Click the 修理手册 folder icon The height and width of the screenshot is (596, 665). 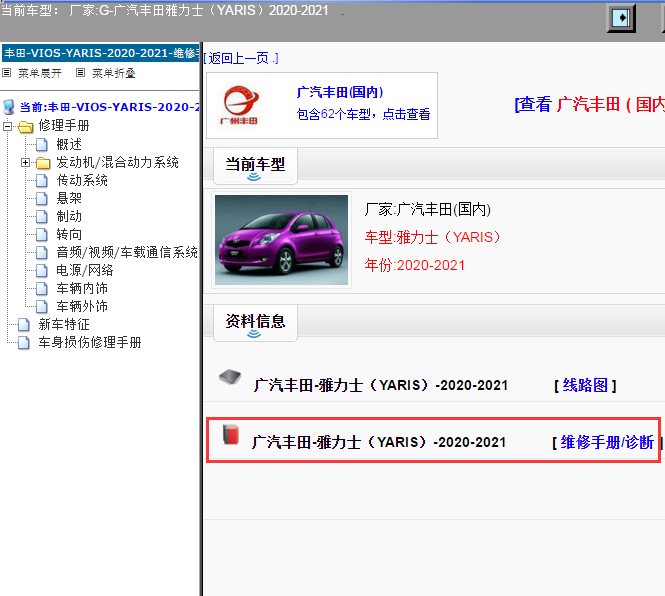click(25, 126)
